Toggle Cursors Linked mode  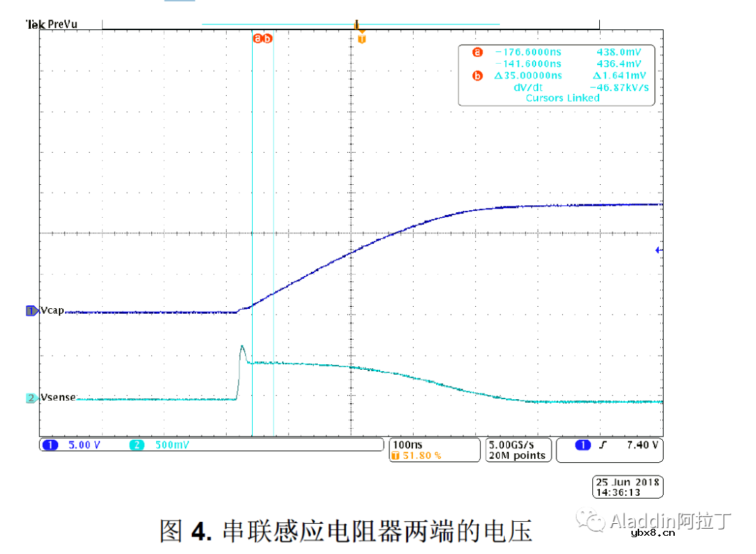point(562,98)
